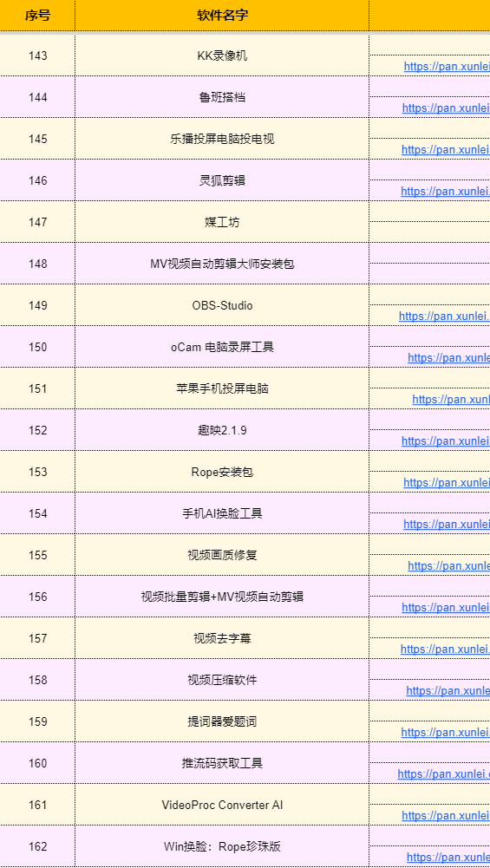The width and height of the screenshot is (490, 868).
Task: Open the xunlei link for KK录像机
Action: tap(447, 67)
